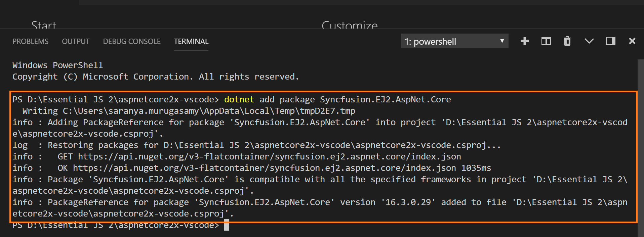
Task: Split the terminal pane
Action: pos(546,41)
